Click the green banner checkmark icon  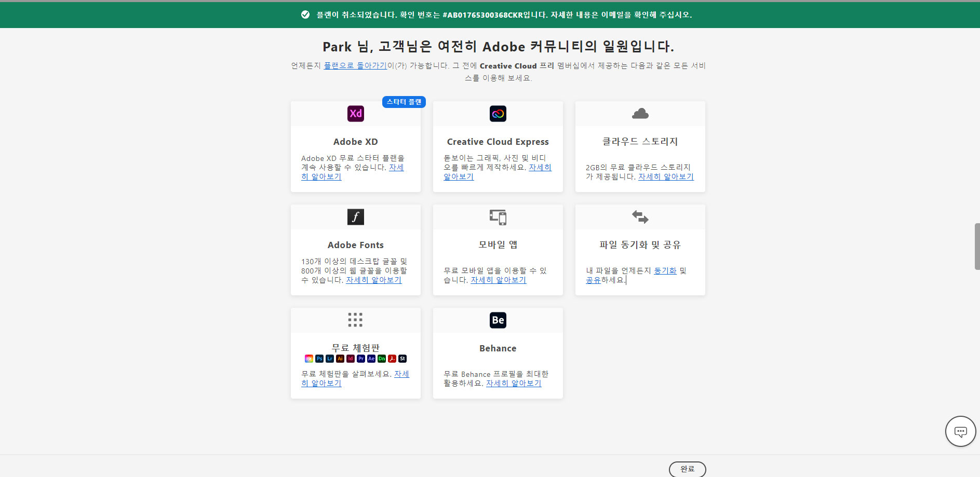[305, 15]
